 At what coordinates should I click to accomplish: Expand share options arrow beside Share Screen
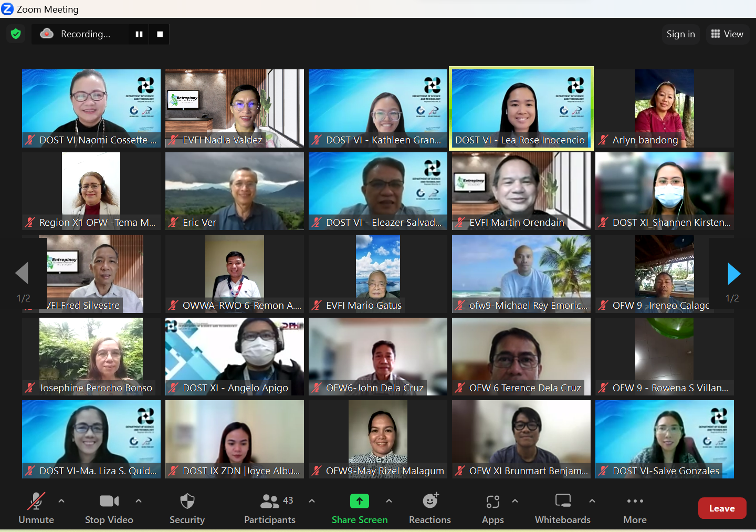coord(389,501)
